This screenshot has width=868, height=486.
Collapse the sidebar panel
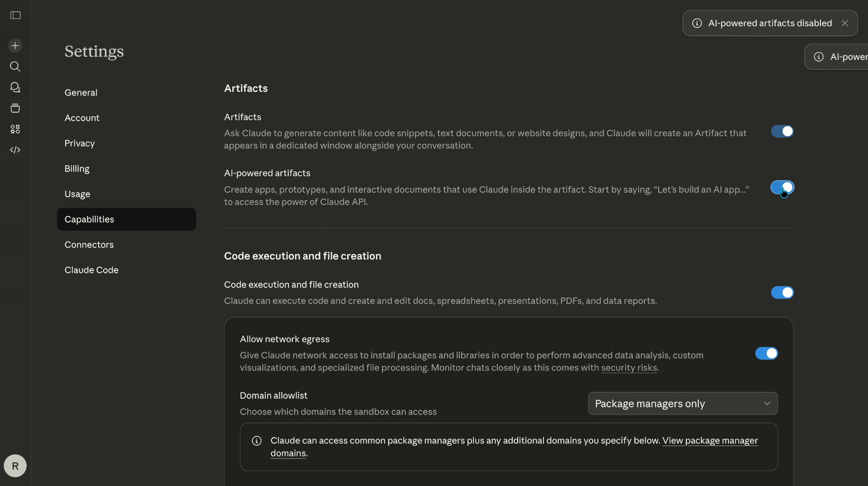coord(15,15)
